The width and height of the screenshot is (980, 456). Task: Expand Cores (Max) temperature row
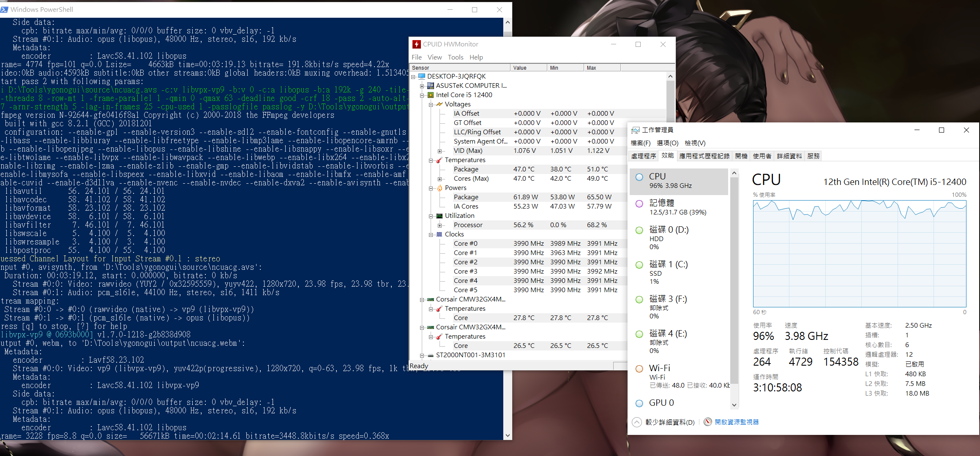click(439, 179)
